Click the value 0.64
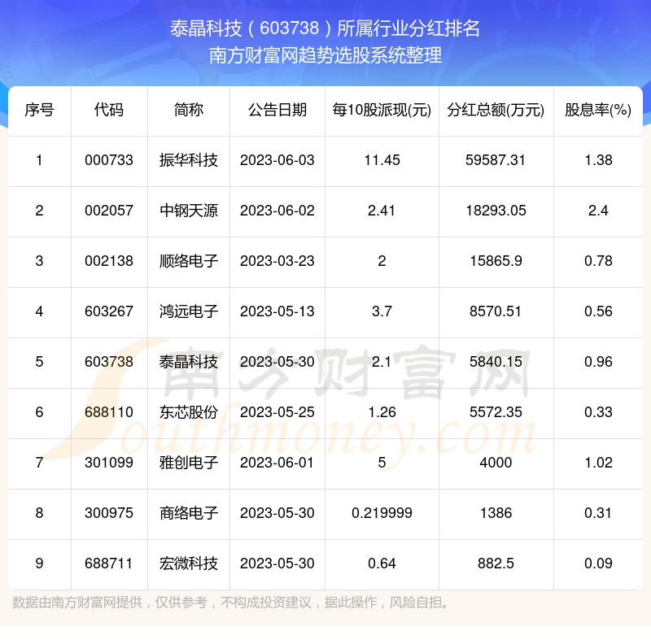The image size is (651, 644). 382,563
